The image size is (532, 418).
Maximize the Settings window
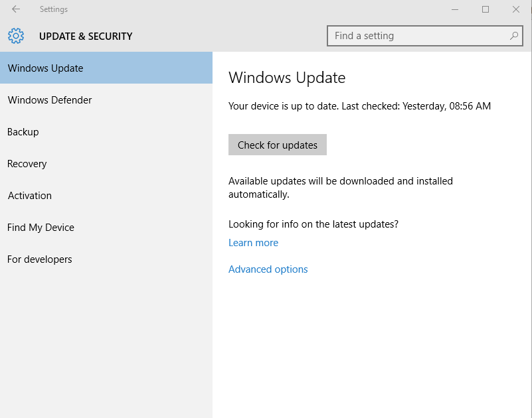tap(486, 9)
